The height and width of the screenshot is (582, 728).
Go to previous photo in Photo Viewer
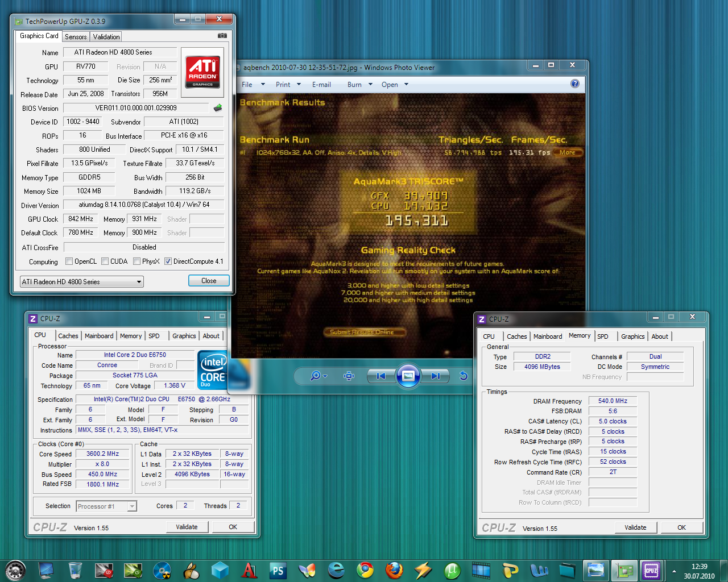point(381,376)
